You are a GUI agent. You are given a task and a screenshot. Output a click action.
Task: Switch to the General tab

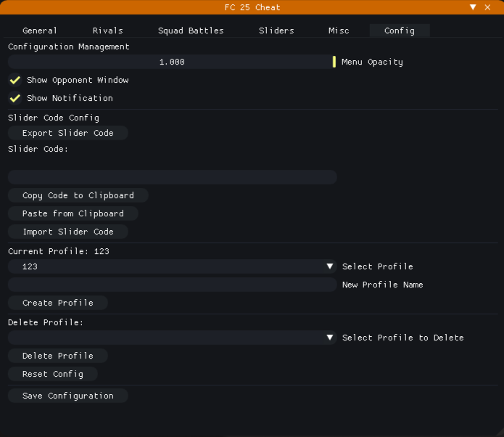click(x=40, y=30)
